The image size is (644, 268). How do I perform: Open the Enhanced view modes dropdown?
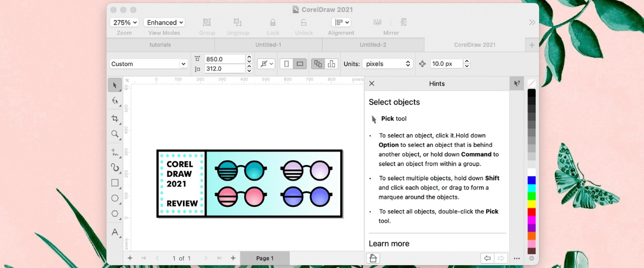pyautogui.click(x=164, y=23)
